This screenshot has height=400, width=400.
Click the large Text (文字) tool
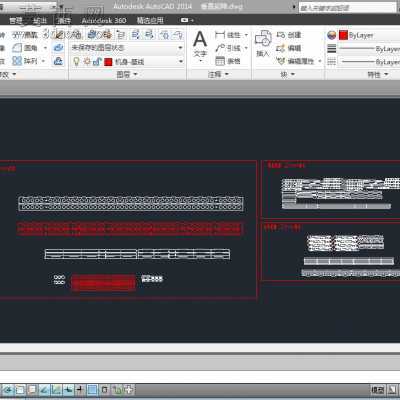[x=200, y=44]
